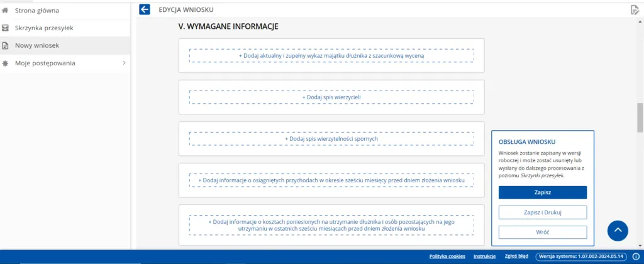Click the home icon beside Strona główna
644x264 pixels.
(5, 10)
